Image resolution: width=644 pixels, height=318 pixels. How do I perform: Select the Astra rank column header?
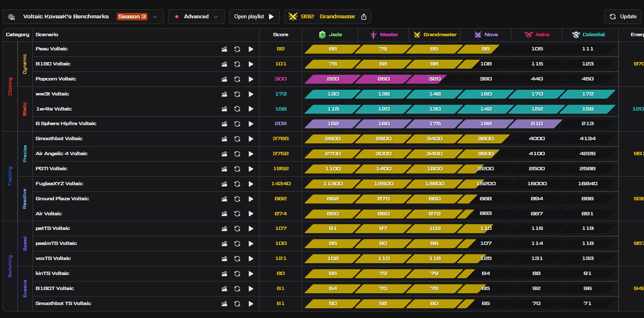coord(537,34)
